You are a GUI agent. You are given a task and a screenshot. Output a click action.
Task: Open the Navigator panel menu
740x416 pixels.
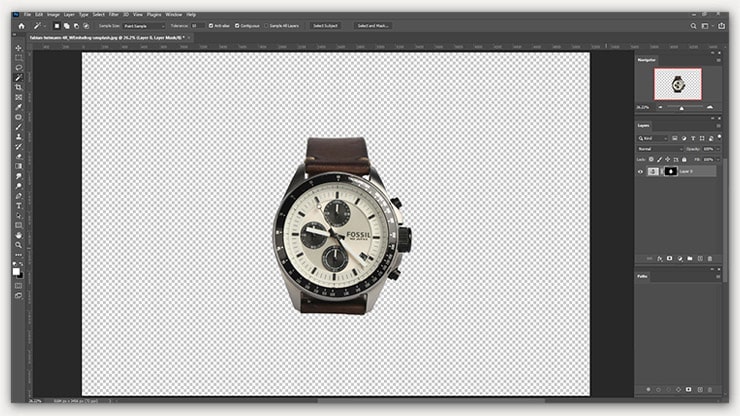(718, 60)
